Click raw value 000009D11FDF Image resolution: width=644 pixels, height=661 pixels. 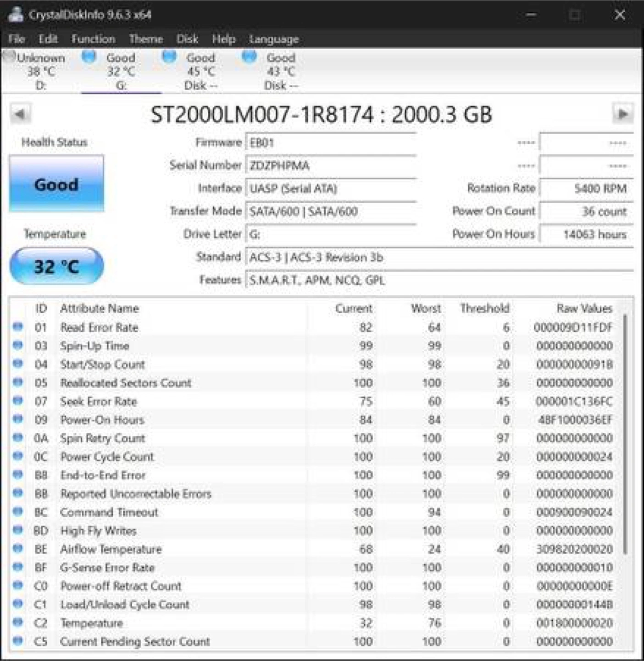(x=573, y=327)
